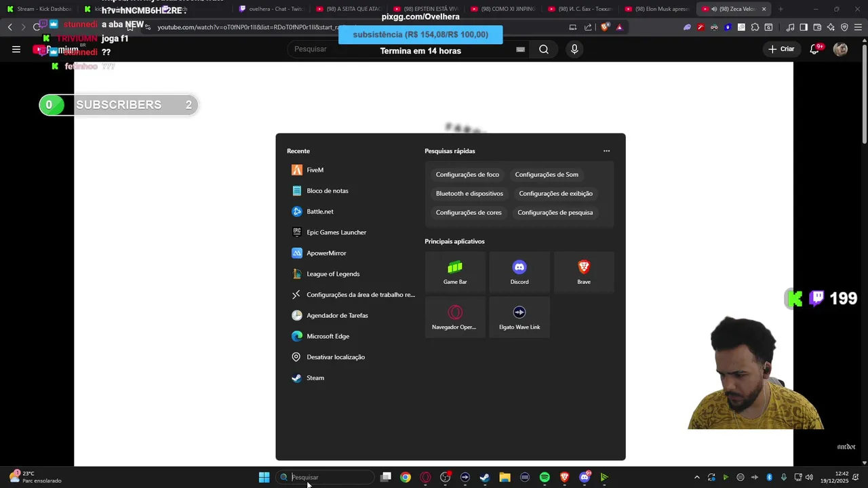868x488 pixels.
Task: Open FiveM from the recent list
Action: point(351,170)
